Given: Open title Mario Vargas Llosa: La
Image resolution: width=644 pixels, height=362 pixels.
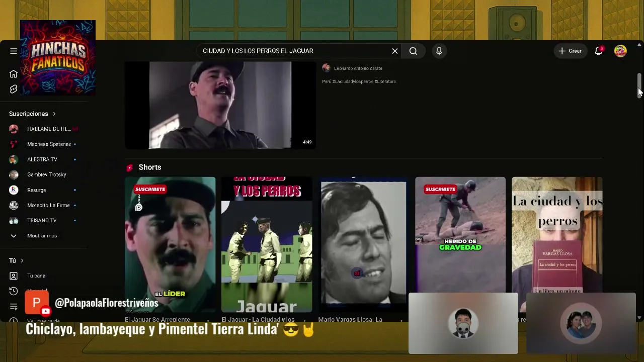Looking at the screenshot, I should tap(350, 319).
